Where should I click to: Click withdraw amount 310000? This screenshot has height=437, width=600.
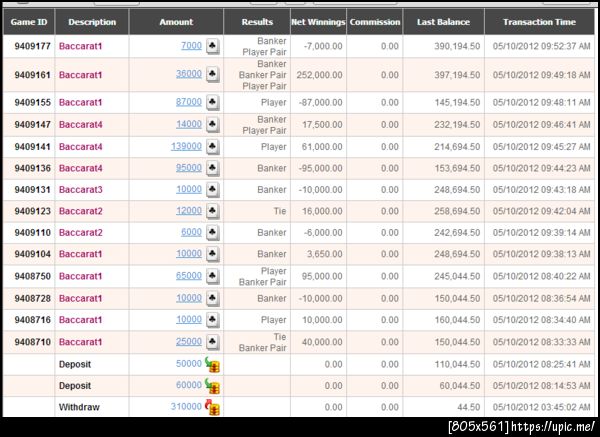[186, 406]
